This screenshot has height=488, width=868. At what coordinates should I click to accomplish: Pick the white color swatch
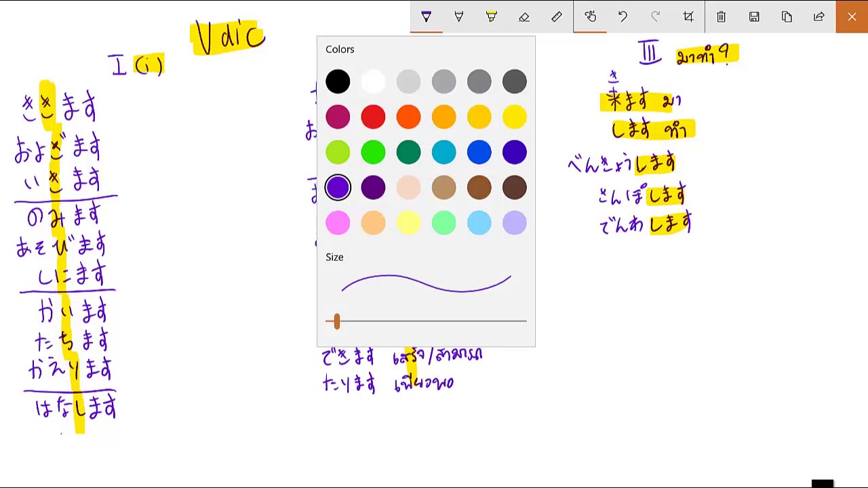pyautogui.click(x=373, y=81)
